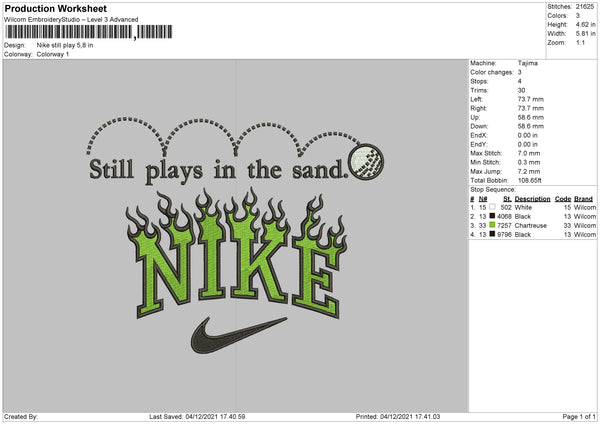
Task: Select the dashed bounce path arcs
Action: [x=223, y=137]
